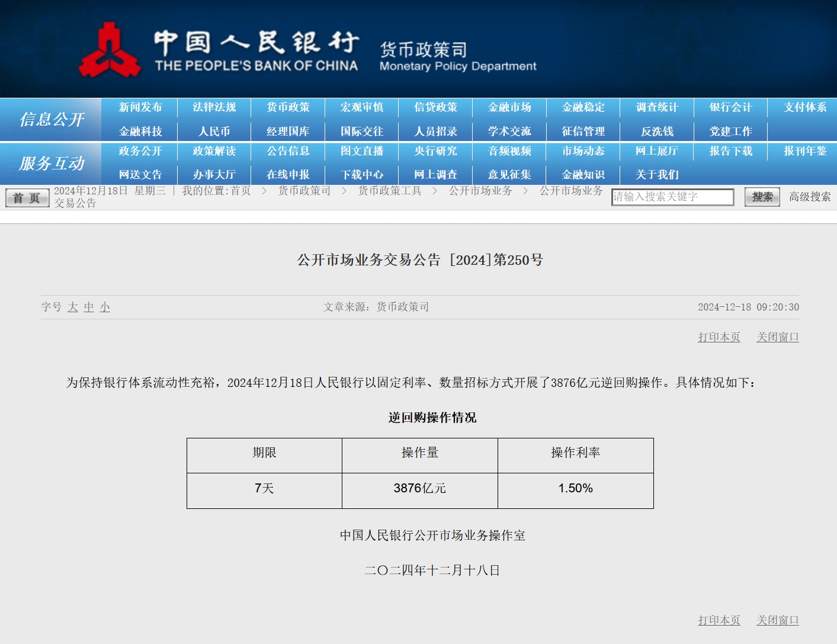837x644 pixels.
Task: Open the 办事大厅 service page
Action: [x=214, y=175]
